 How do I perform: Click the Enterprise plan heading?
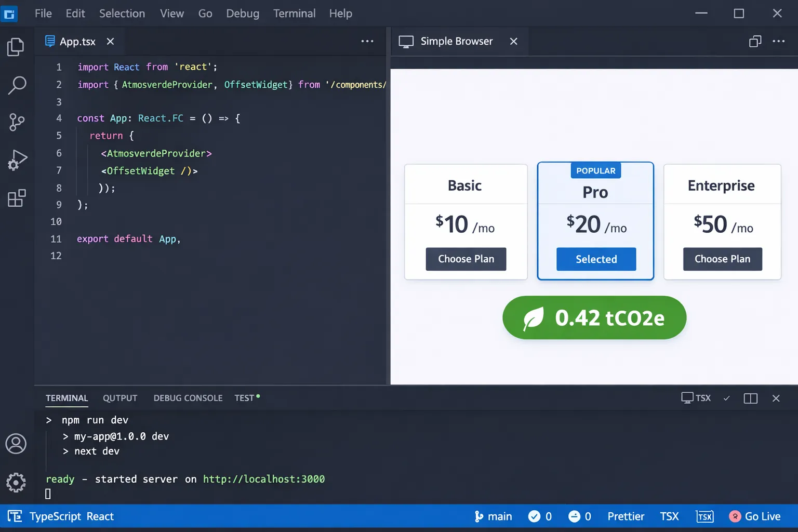click(x=721, y=185)
